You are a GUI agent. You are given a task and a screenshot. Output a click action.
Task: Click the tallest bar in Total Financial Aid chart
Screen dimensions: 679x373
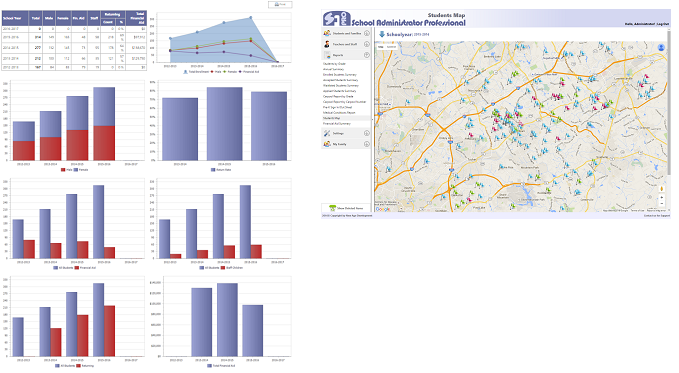[227, 320]
